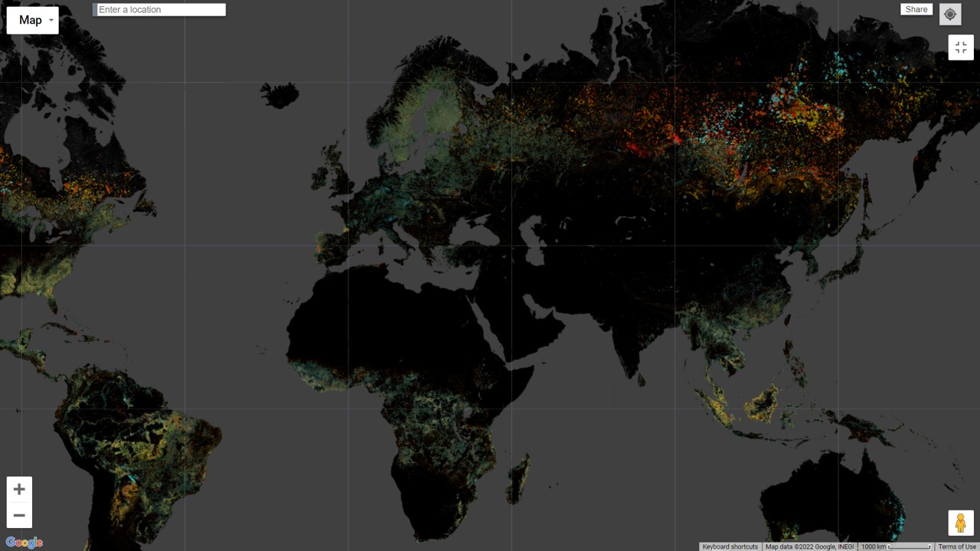Center map on my current location
Screen dimensions: 980x551
[950, 15]
